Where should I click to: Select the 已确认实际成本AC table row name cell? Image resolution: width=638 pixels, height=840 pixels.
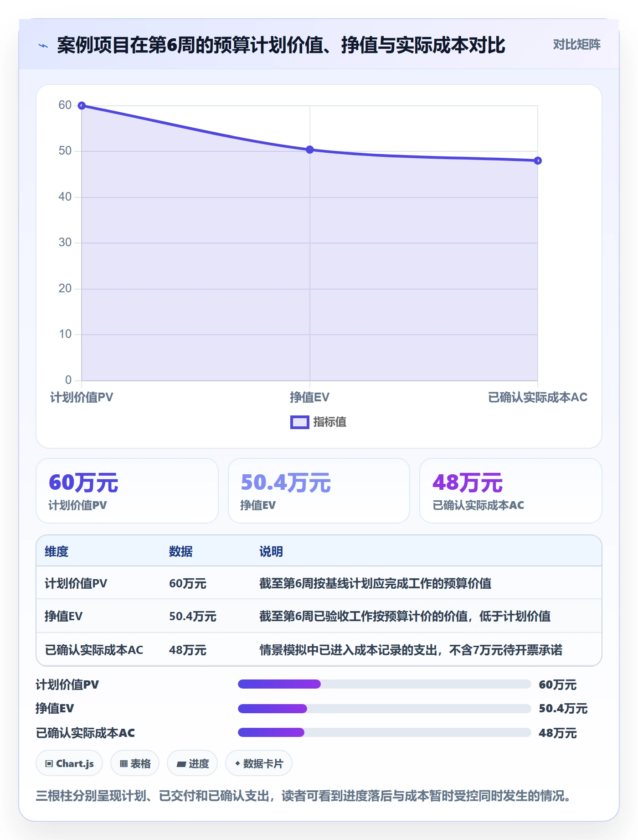point(94,650)
